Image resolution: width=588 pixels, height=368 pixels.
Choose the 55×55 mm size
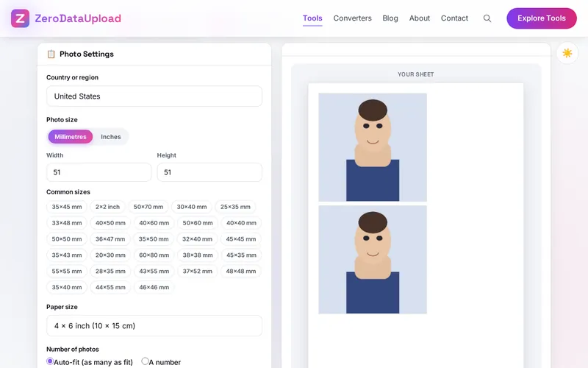pyautogui.click(x=67, y=272)
